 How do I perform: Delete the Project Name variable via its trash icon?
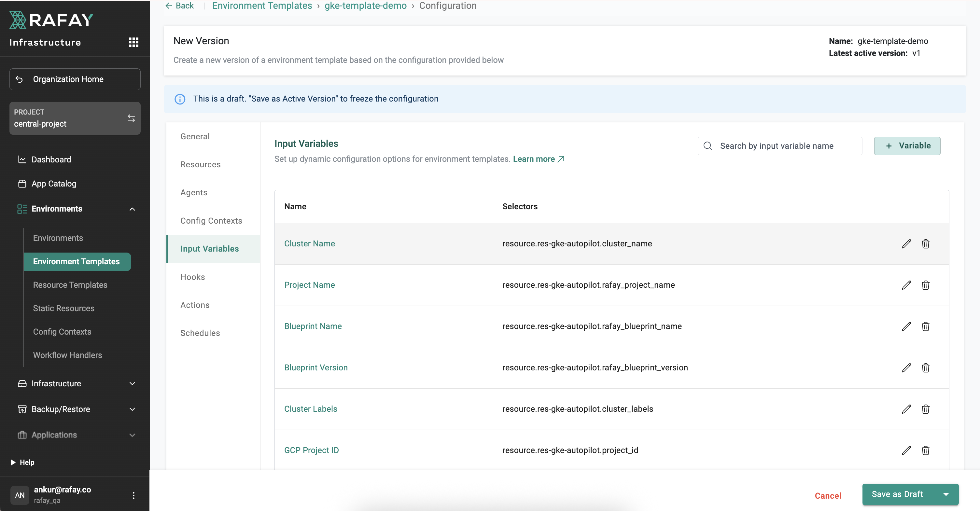925,285
